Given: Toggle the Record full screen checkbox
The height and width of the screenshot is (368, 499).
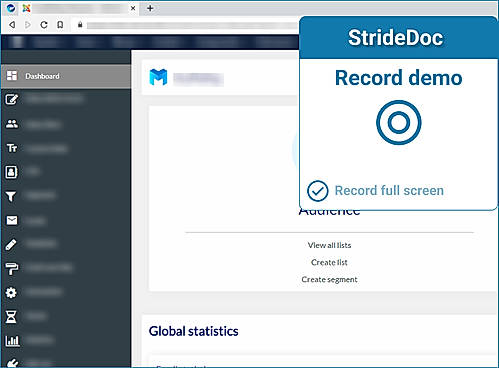Looking at the screenshot, I should (317, 191).
